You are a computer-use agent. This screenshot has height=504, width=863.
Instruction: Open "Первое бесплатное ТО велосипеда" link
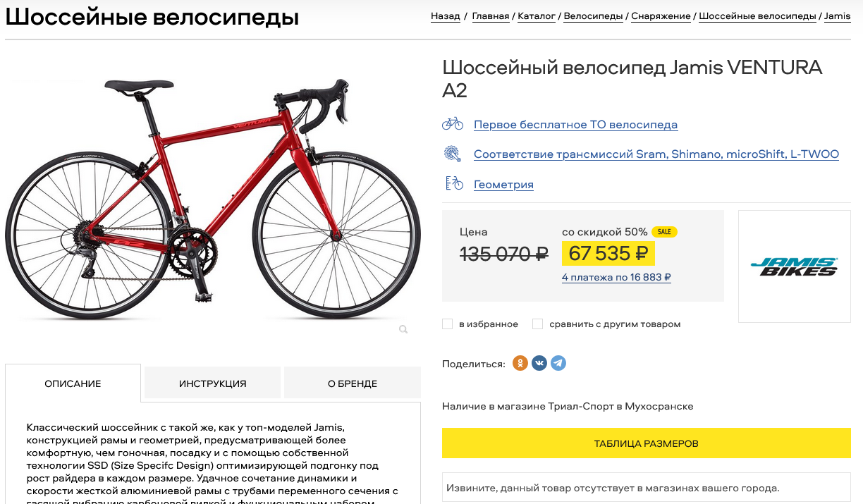[x=575, y=125]
